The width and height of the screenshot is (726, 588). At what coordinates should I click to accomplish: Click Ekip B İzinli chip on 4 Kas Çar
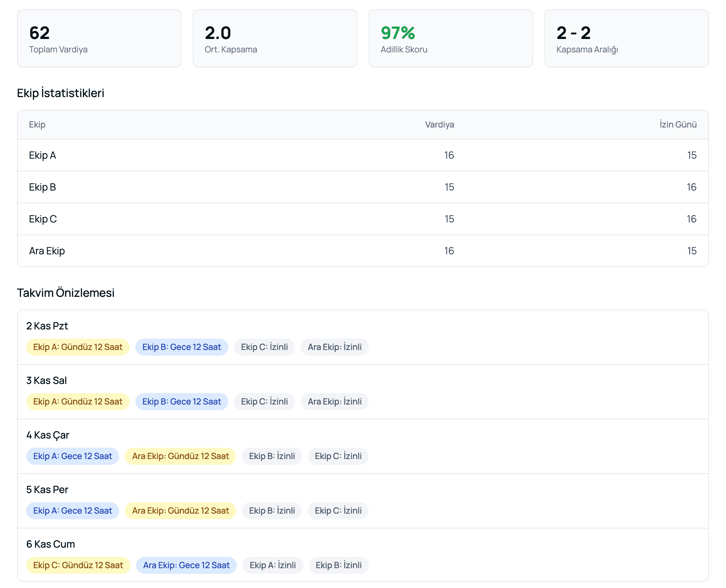tap(272, 456)
